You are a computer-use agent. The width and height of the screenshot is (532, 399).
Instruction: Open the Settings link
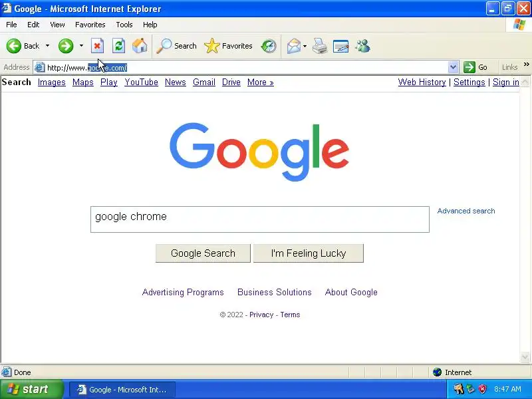[469, 82]
